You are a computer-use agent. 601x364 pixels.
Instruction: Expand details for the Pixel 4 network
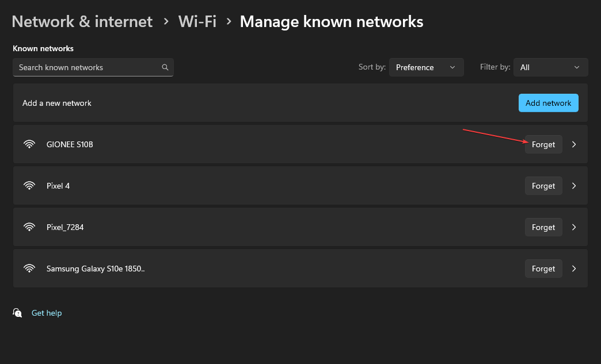click(573, 185)
